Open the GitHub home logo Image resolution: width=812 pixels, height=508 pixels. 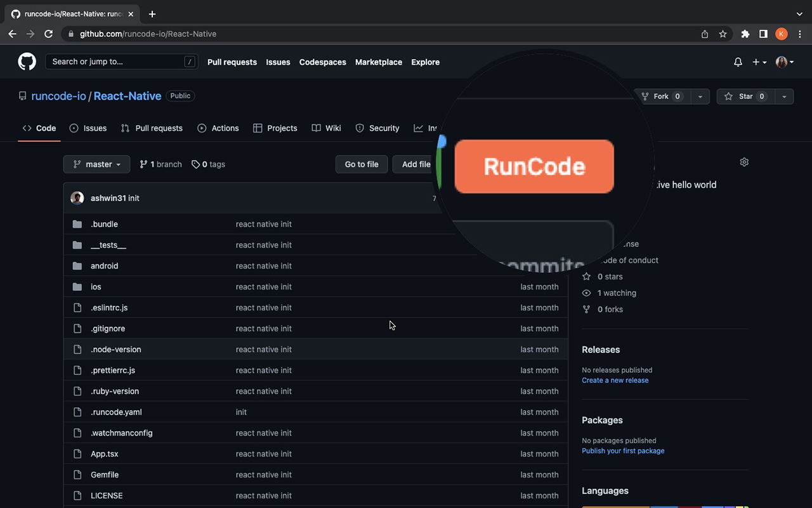point(27,62)
